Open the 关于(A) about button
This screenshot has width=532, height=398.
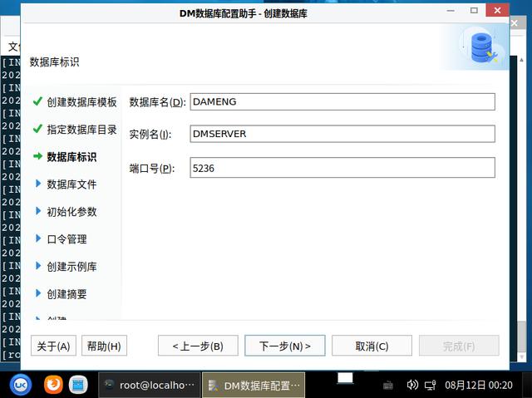tap(53, 346)
